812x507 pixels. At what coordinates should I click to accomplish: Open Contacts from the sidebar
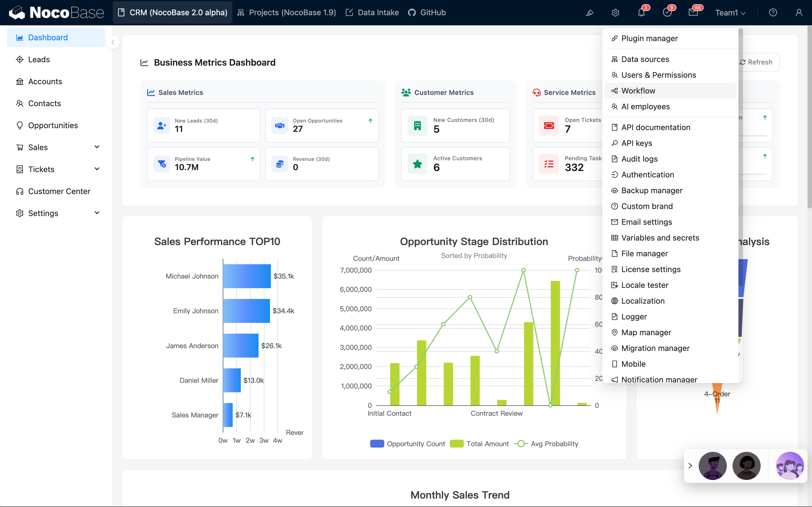45,103
